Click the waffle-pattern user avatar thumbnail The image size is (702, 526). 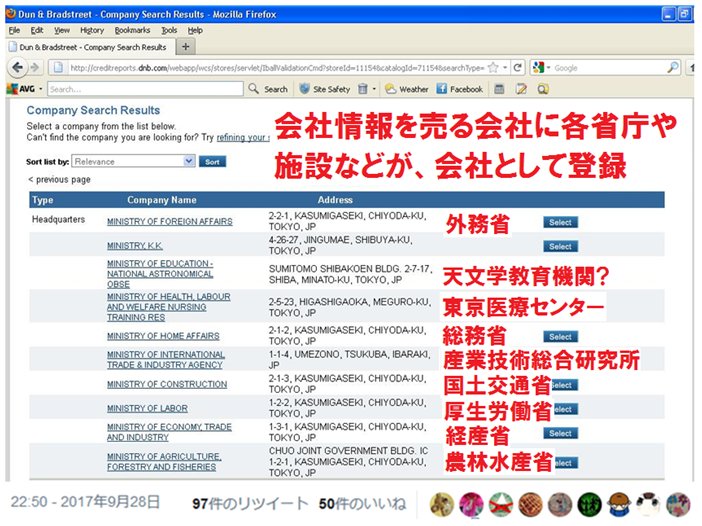[x=531, y=504]
